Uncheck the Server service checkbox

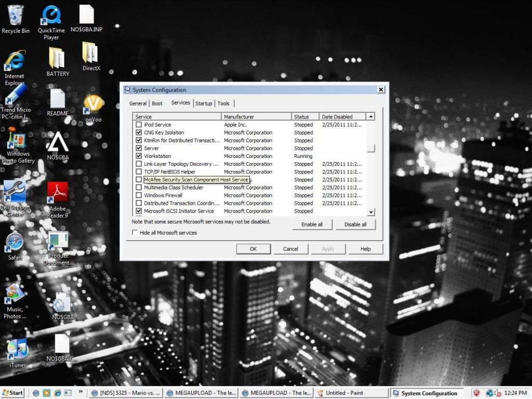coord(139,148)
